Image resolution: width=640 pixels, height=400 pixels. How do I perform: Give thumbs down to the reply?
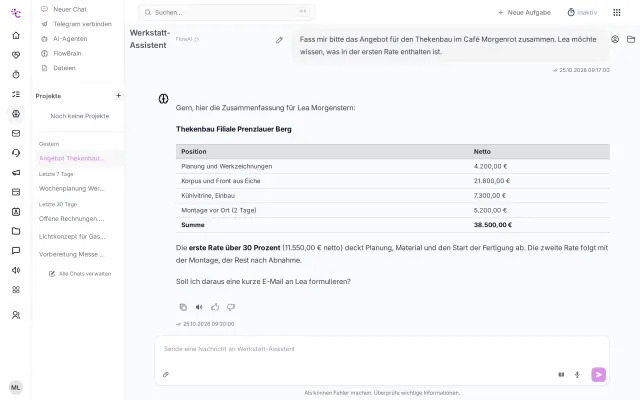[x=231, y=307]
